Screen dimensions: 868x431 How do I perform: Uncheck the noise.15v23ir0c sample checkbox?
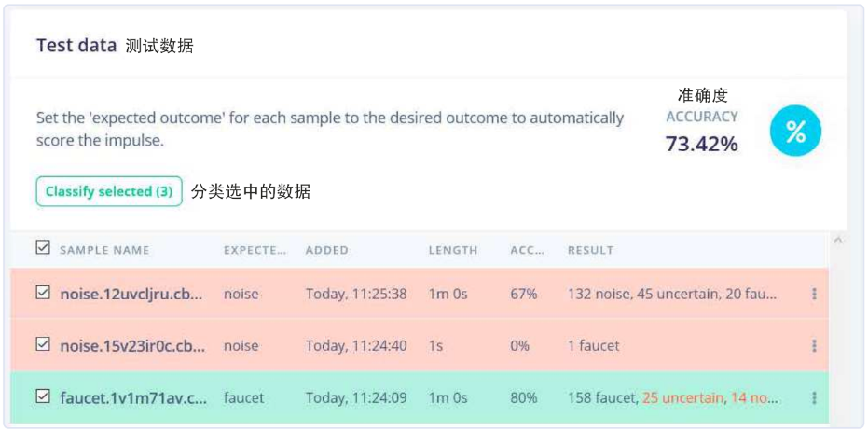42,345
